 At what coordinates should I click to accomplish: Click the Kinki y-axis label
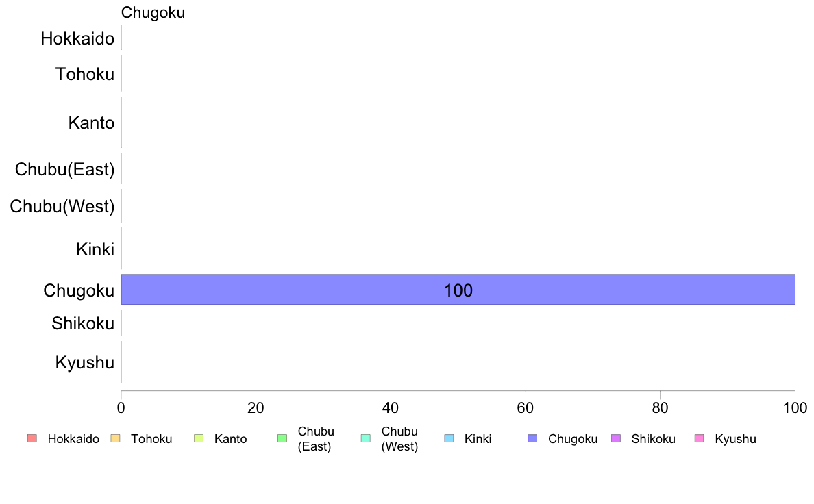(95, 249)
